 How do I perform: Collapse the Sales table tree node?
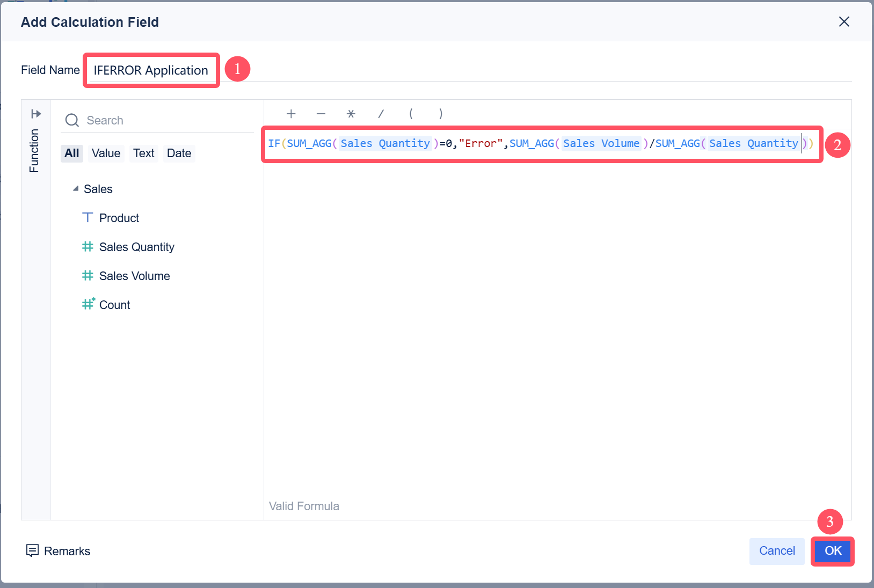click(76, 189)
